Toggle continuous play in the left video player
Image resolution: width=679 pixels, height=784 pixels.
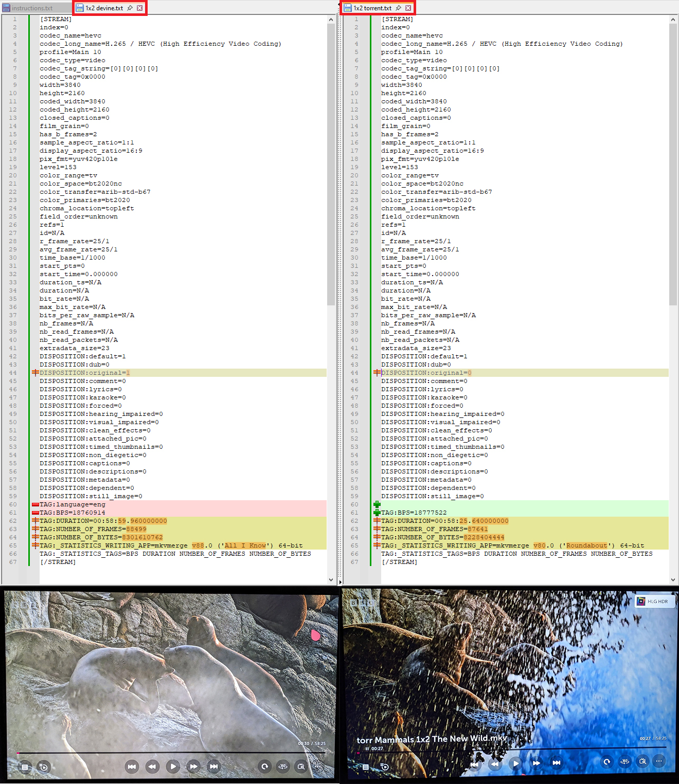44,767
